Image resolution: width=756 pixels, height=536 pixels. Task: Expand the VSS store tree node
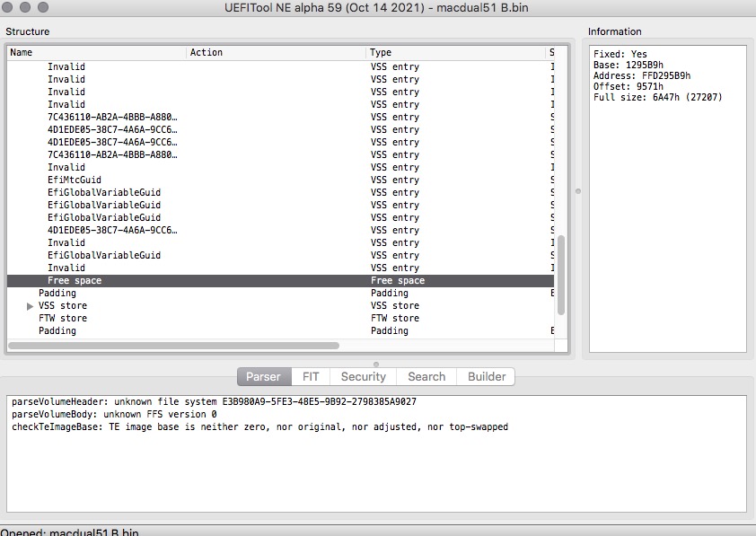(x=30, y=306)
